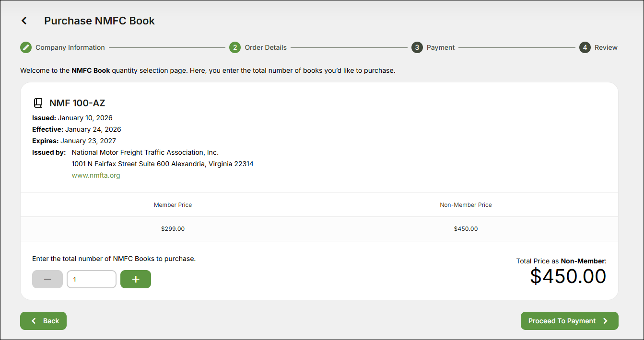The image size is (644, 340).
Task: Decrease book quantity with the minus button
Action: [47, 279]
